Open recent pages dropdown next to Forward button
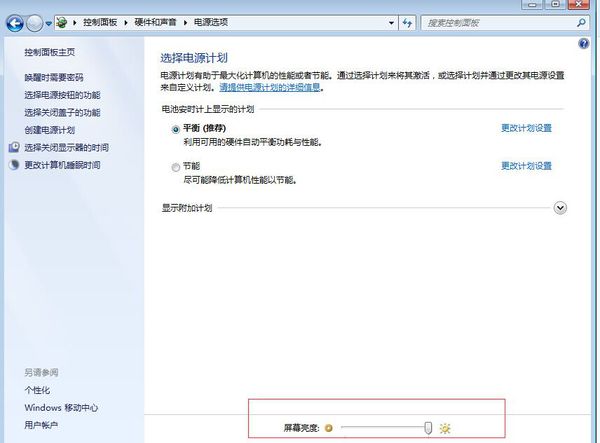600x443 pixels. [x=48, y=22]
